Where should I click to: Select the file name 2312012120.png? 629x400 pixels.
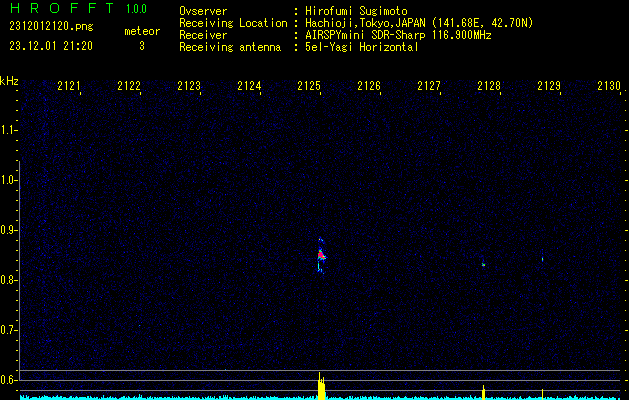pos(51,27)
